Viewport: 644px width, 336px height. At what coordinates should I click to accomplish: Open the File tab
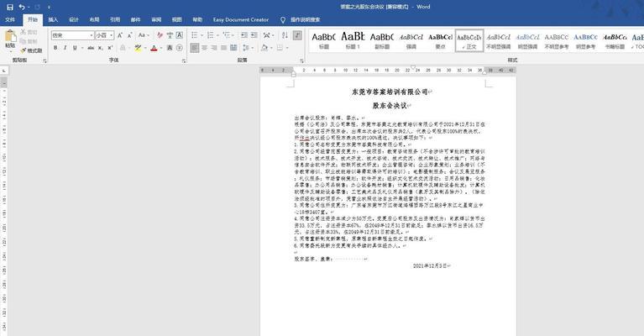click(x=10, y=19)
